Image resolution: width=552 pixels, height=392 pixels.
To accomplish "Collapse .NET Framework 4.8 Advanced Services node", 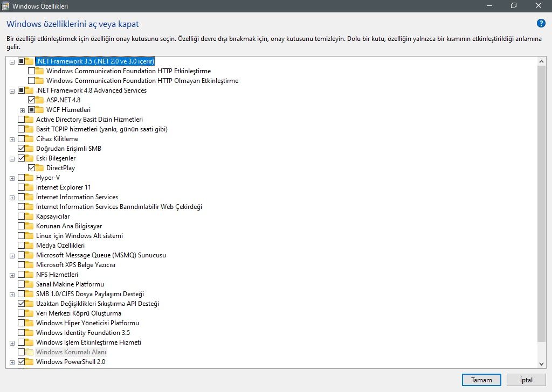I will 12,91.
